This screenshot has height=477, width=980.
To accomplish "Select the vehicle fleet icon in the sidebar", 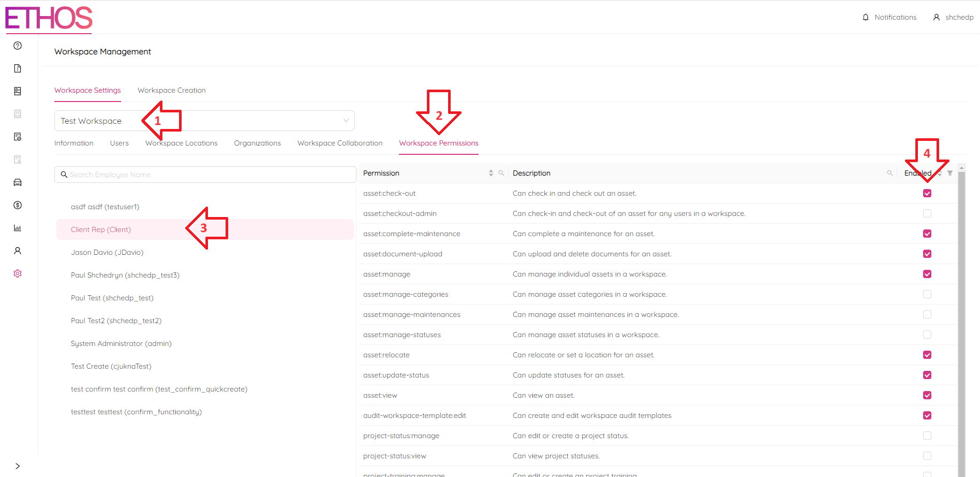I will pyautogui.click(x=17, y=182).
